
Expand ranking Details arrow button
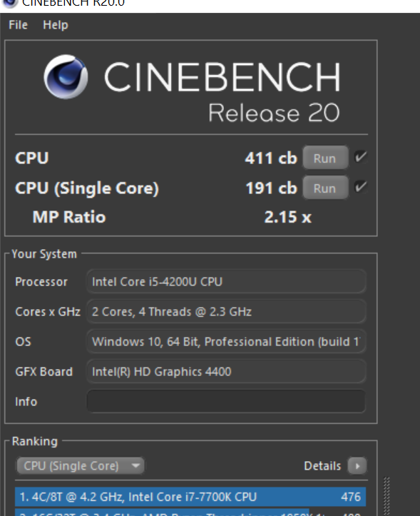click(x=357, y=465)
